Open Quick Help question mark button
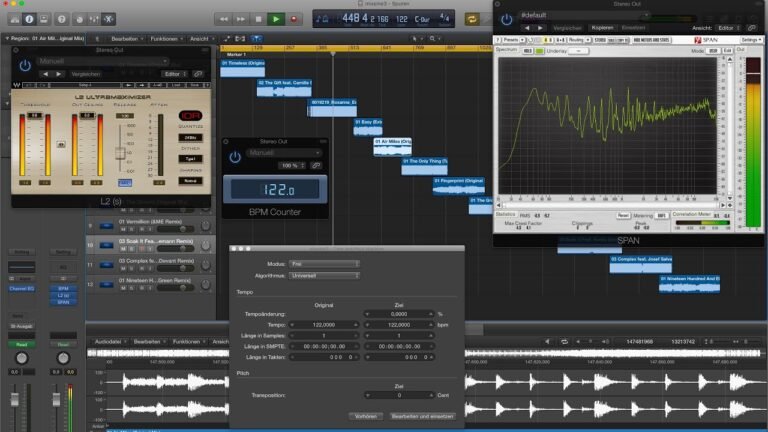768x432 pixels. [x=62, y=19]
